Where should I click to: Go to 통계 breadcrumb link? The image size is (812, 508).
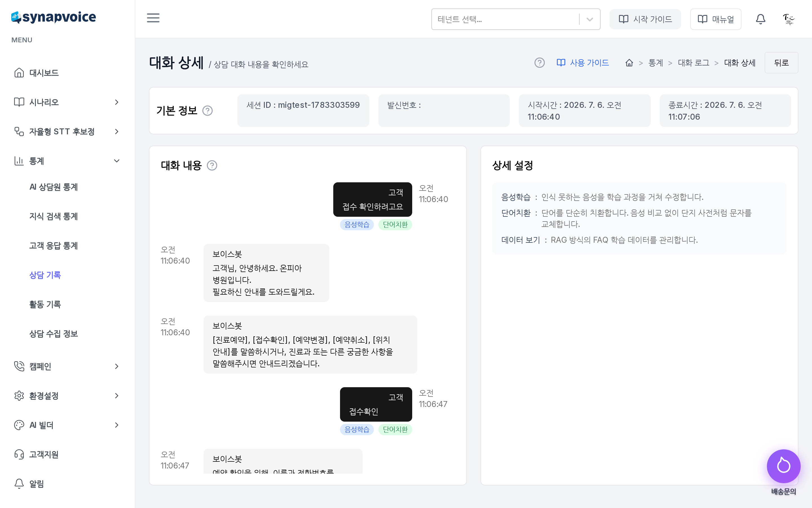click(656, 63)
